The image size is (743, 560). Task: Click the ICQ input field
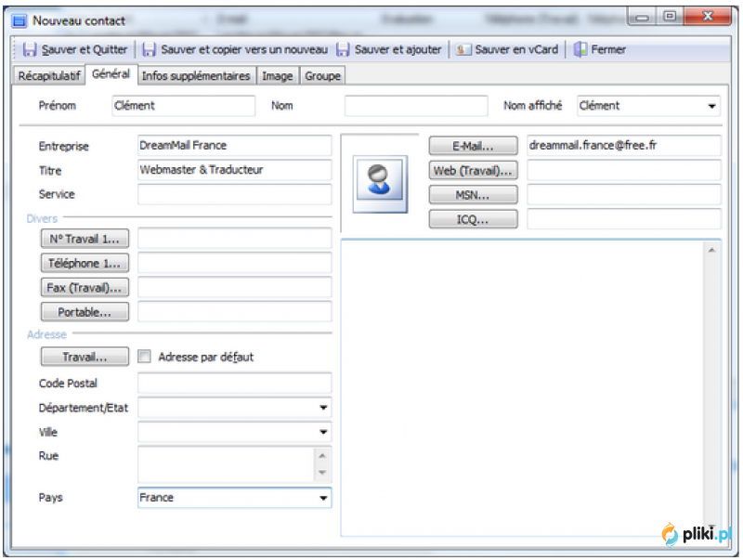tap(624, 219)
